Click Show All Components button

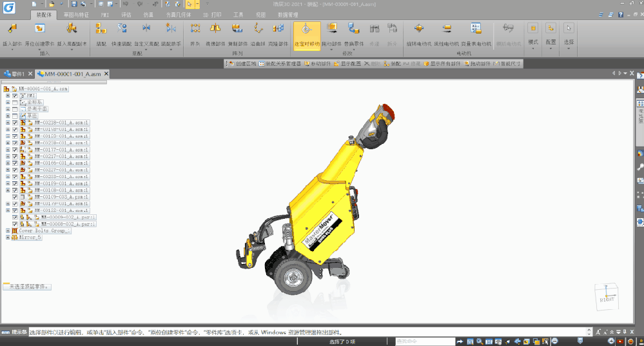click(442, 64)
